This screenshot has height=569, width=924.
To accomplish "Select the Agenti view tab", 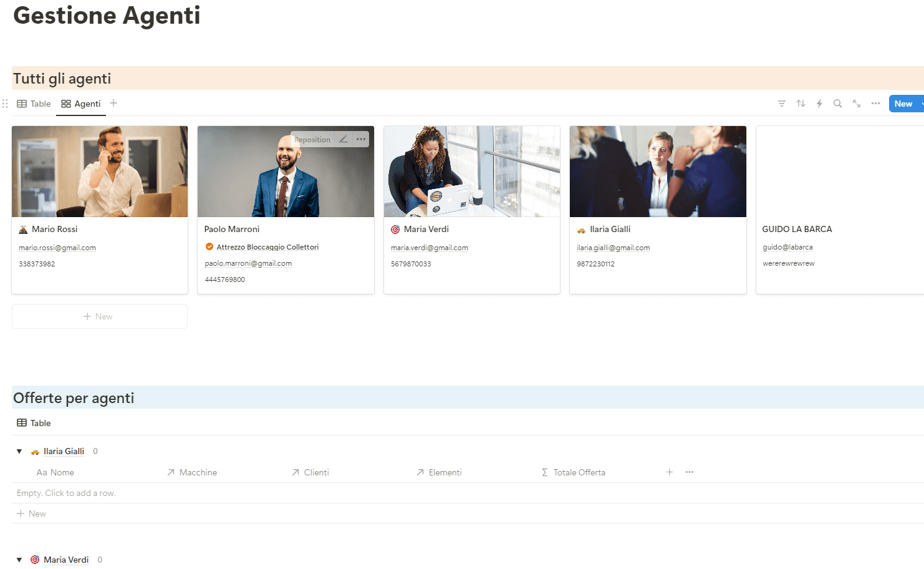I will [x=81, y=104].
